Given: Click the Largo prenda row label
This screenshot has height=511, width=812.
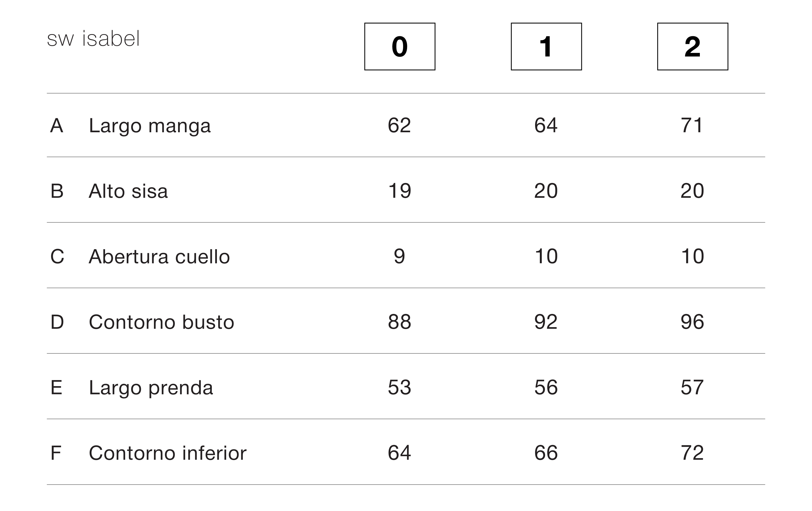Looking at the screenshot, I should tap(151, 388).
